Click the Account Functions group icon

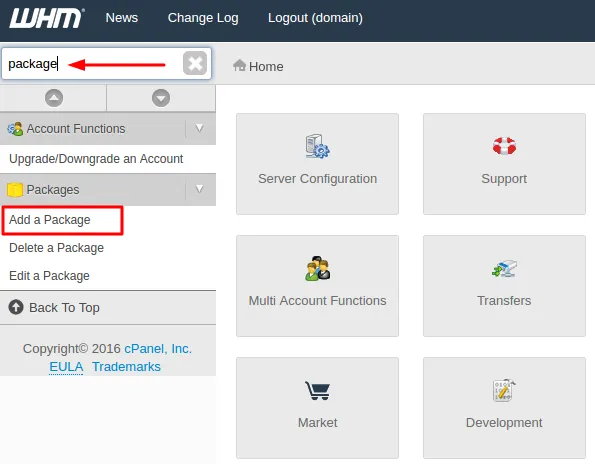pos(15,129)
